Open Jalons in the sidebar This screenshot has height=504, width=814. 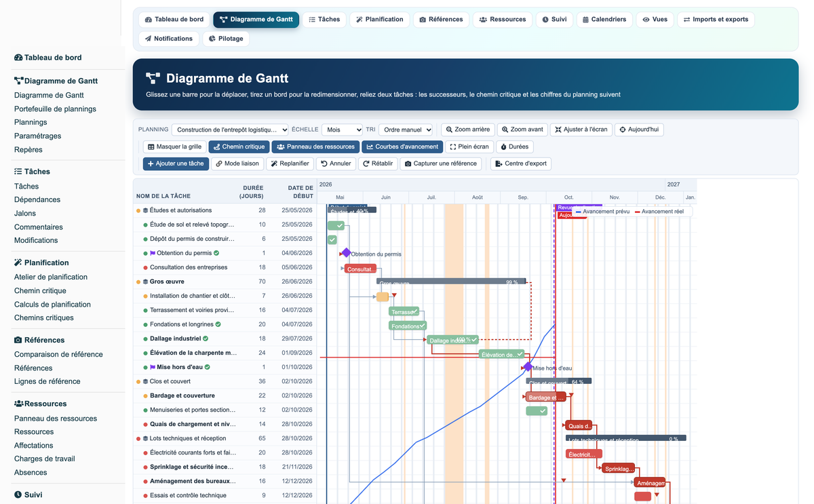(x=25, y=213)
